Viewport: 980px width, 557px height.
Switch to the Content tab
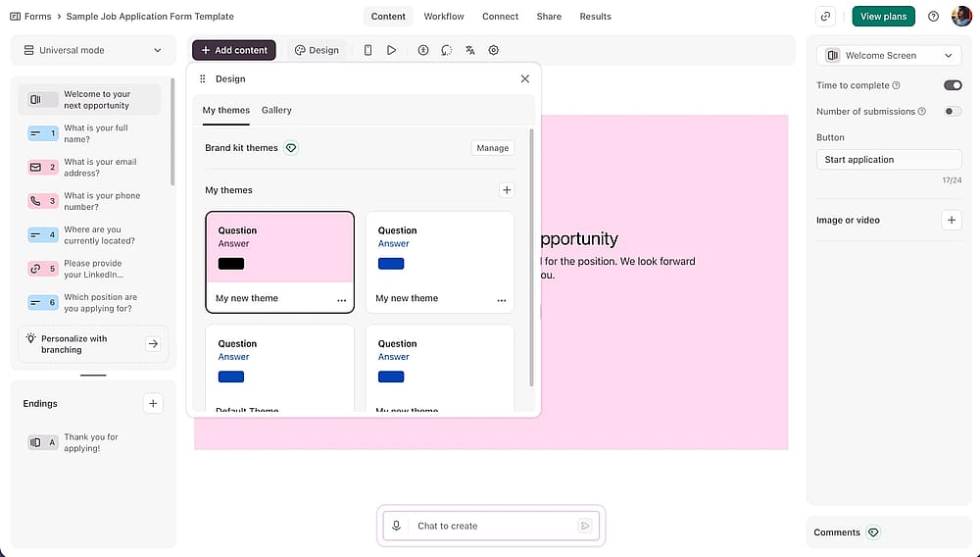(x=388, y=17)
